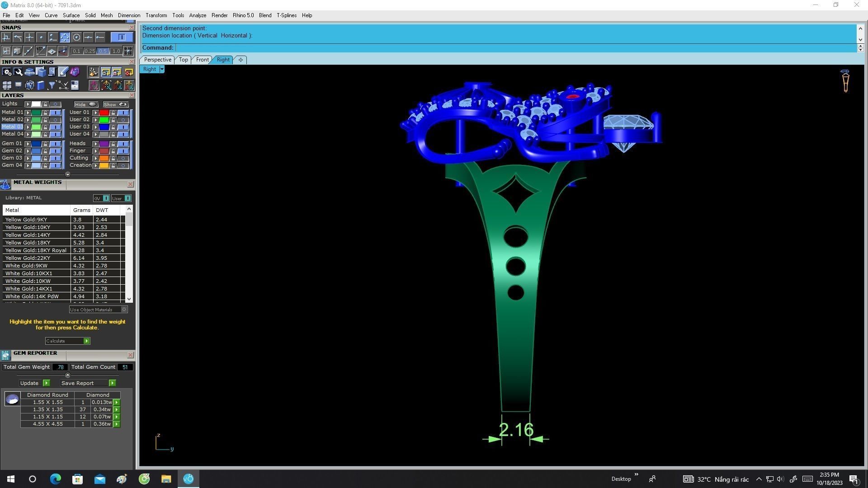Click the grid snap icon
The image size is (868, 488).
pos(128,51)
